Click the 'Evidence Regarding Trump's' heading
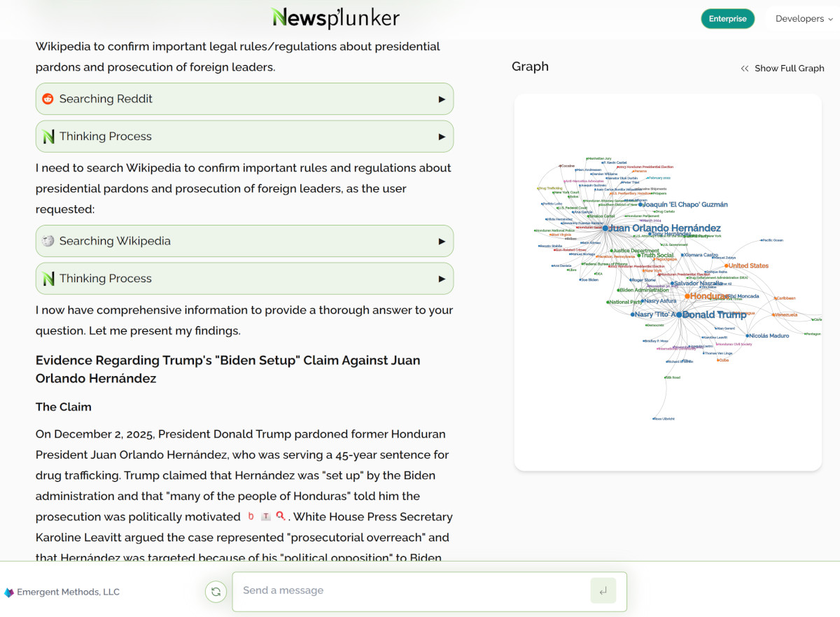This screenshot has width=840, height=617. click(228, 370)
